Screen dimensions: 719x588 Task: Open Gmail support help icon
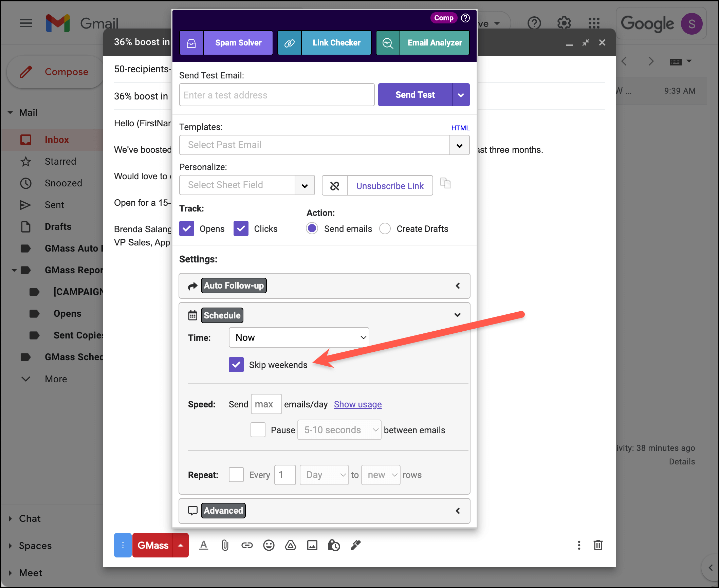534,23
